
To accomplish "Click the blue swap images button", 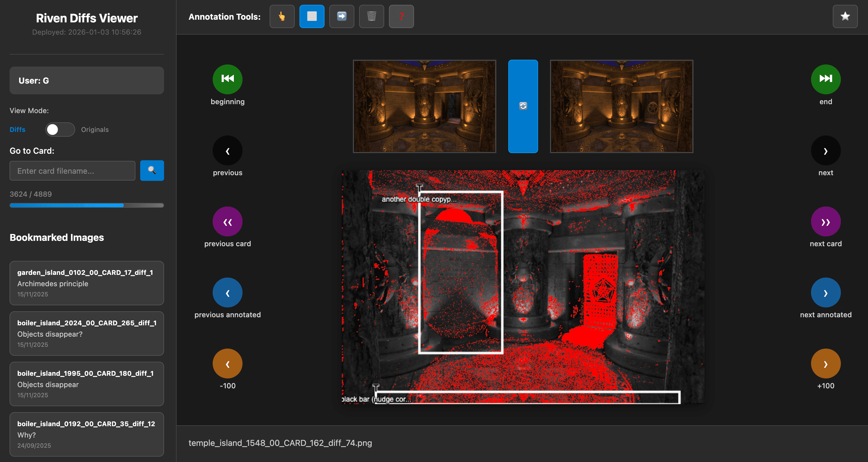I will point(523,106).
